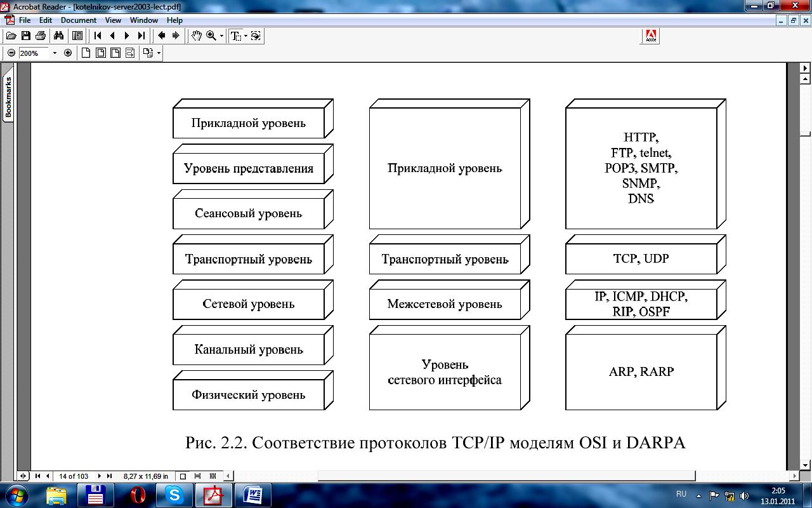Restore the inner document window

(x=793, y=20)
